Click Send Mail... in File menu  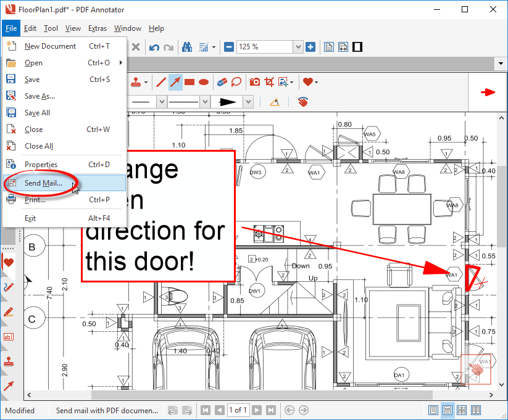pyautogui.click(x=43, y=183)
